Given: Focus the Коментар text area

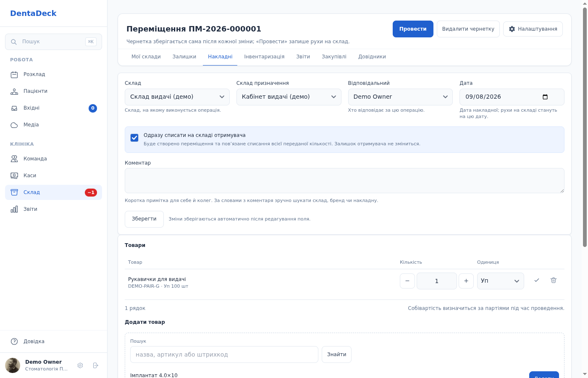Looking at the screenshot, I should (344, 181).
